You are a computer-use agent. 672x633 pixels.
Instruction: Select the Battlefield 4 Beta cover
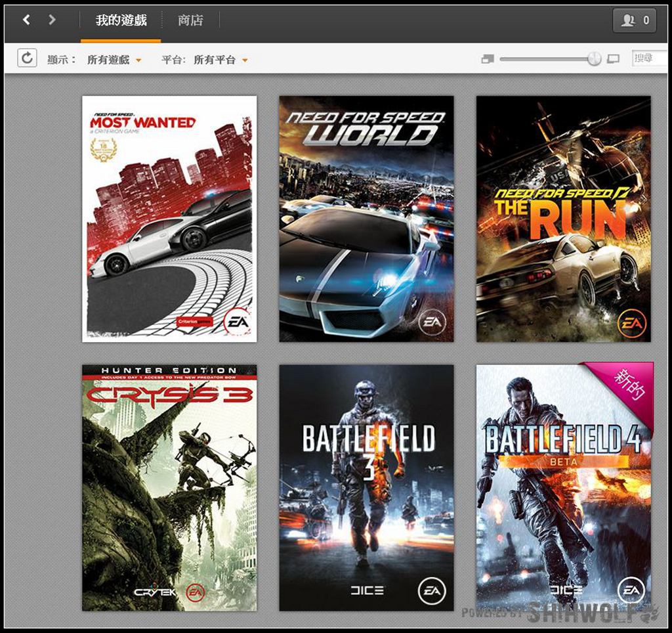(564, 488)
